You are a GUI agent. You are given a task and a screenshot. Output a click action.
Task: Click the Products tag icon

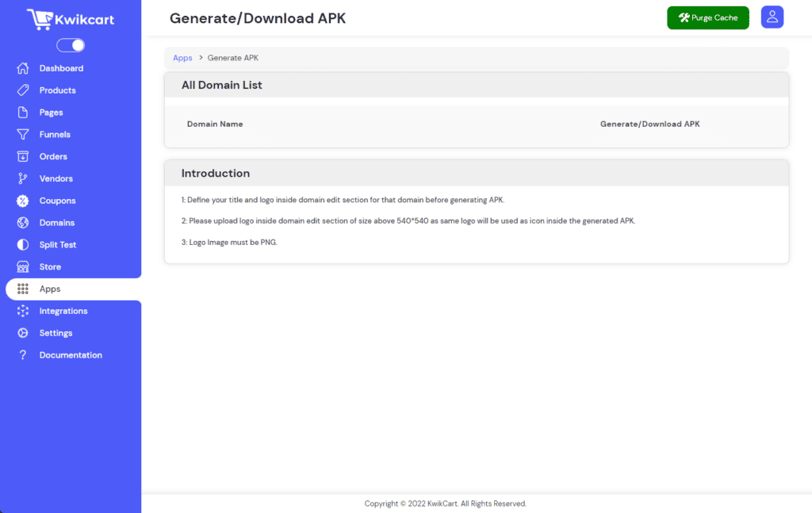(23, 90)
